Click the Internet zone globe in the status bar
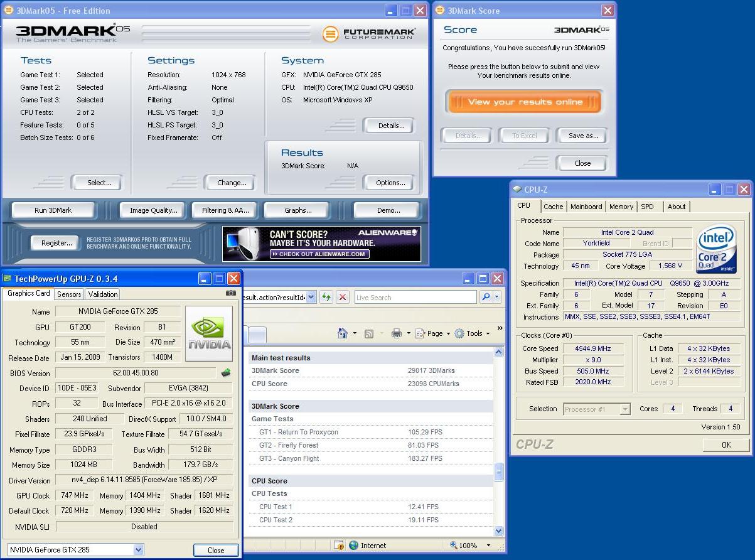 354,546
